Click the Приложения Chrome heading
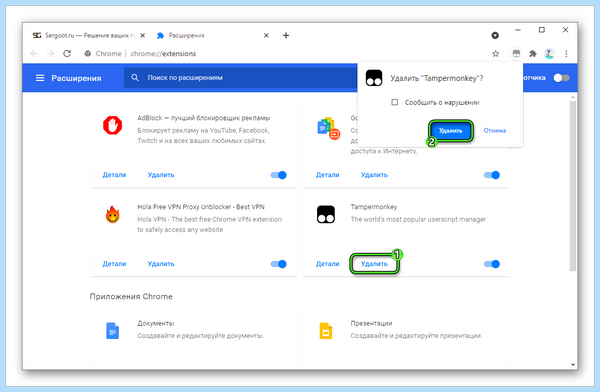This screenshot has width=600, height=392. coord(131,296)
